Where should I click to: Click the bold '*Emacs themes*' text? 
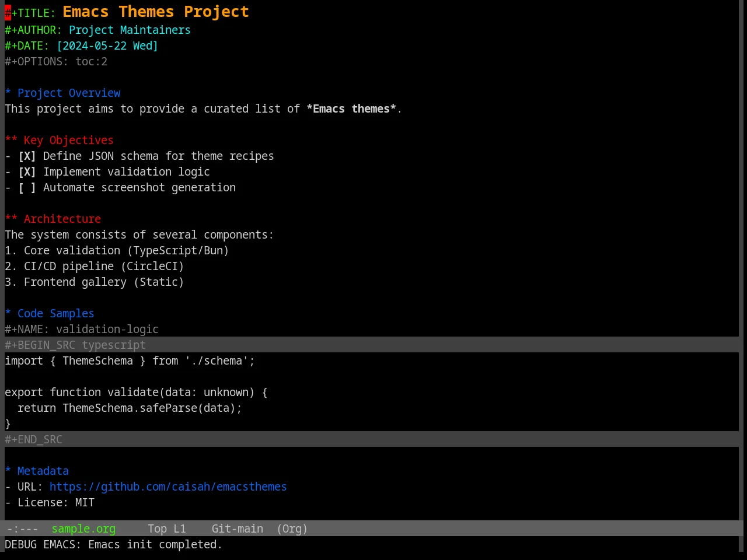tap(351, 108)
